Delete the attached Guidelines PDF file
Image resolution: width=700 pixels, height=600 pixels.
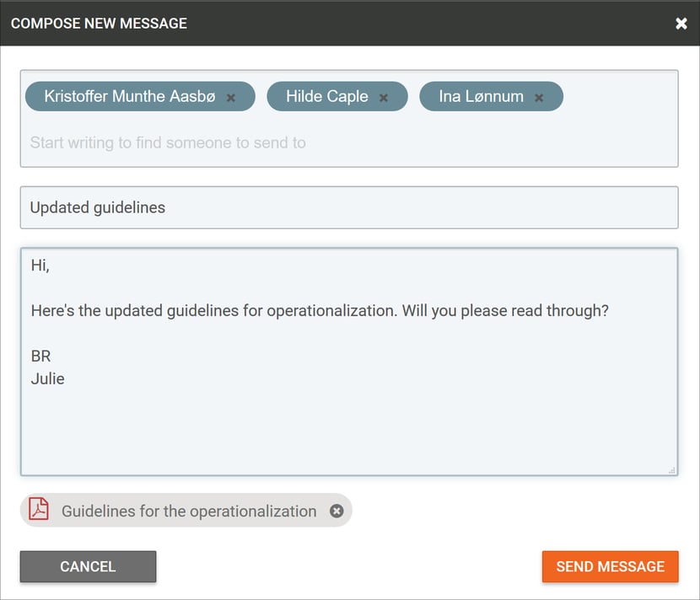(337, 511)
